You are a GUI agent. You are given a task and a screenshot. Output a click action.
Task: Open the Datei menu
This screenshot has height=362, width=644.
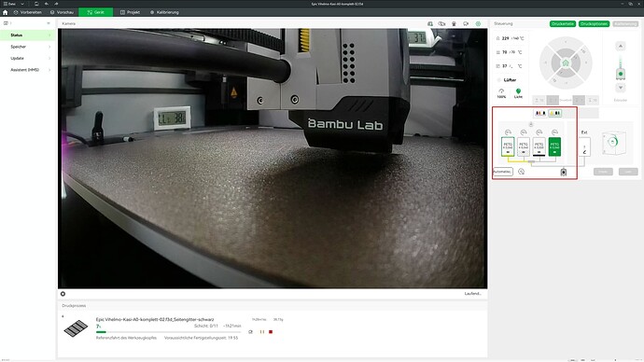click(10, 4)
